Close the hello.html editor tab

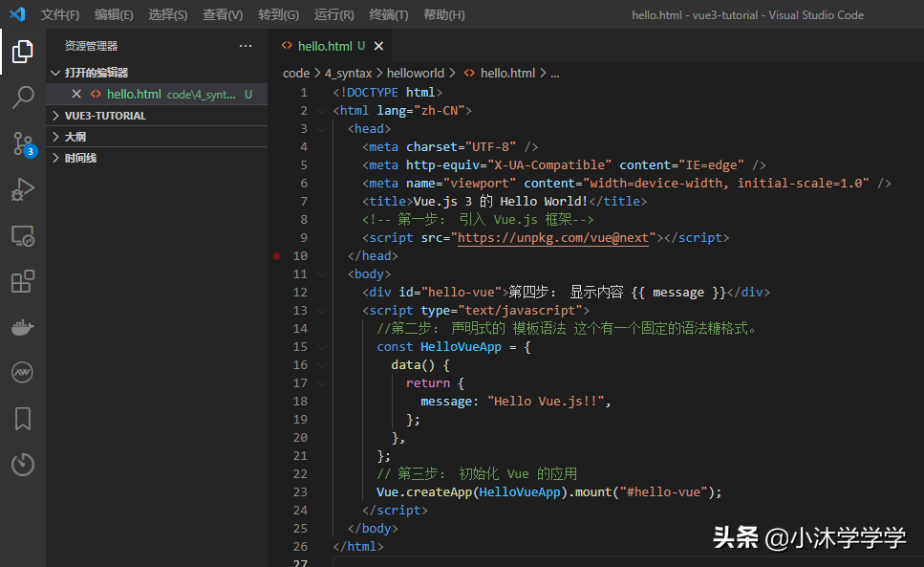click(x=379, y=46)
